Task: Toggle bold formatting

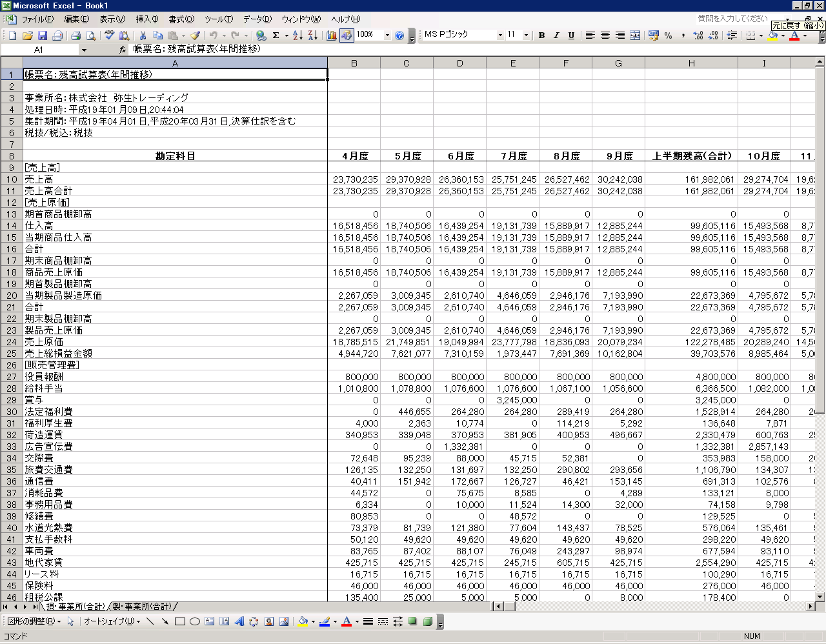Action: pyautogui.click(x=541, y=35)
